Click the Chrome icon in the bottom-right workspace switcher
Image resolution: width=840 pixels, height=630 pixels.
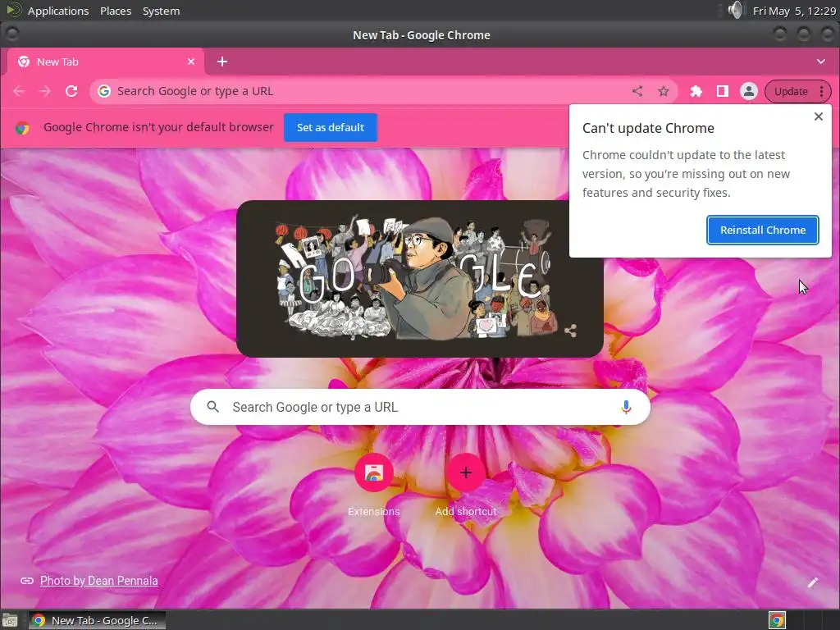click(x=777, y=620)
